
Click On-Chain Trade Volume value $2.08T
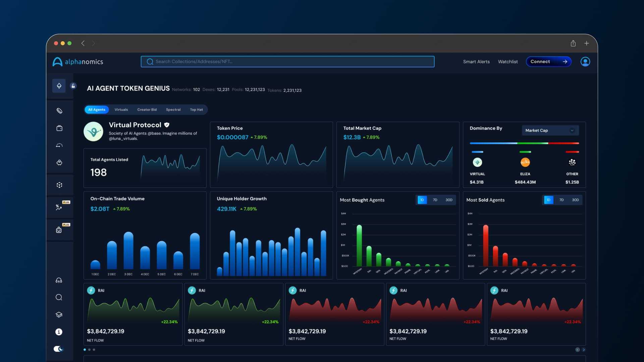click(x=100, y=209)
